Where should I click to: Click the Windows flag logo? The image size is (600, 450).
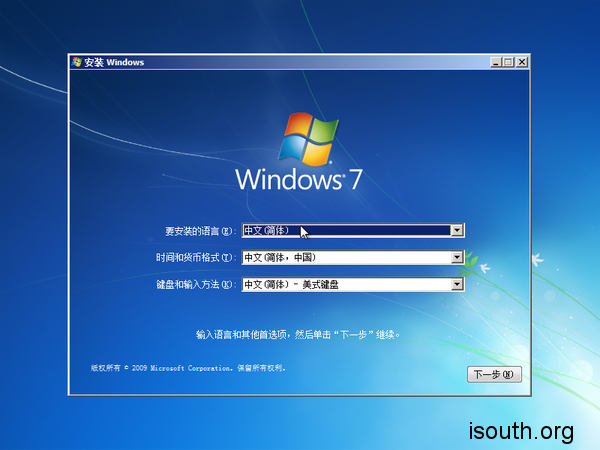[307, 138]
